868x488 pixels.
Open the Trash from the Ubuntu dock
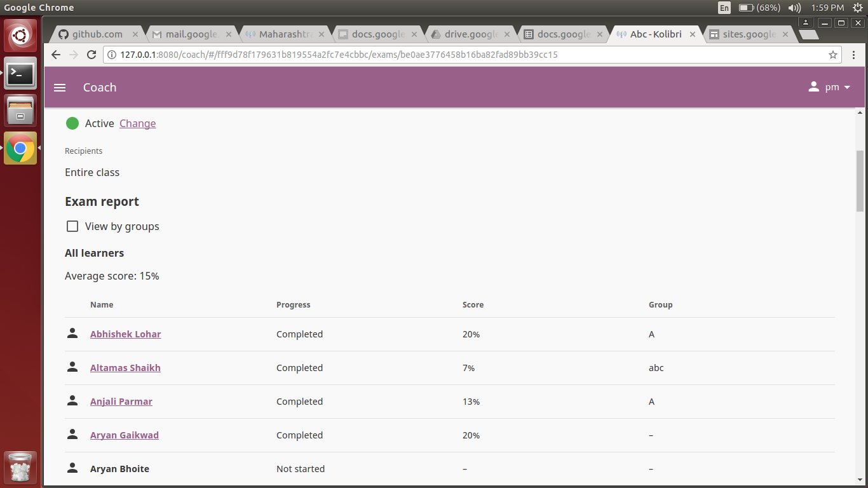[20, 467]
